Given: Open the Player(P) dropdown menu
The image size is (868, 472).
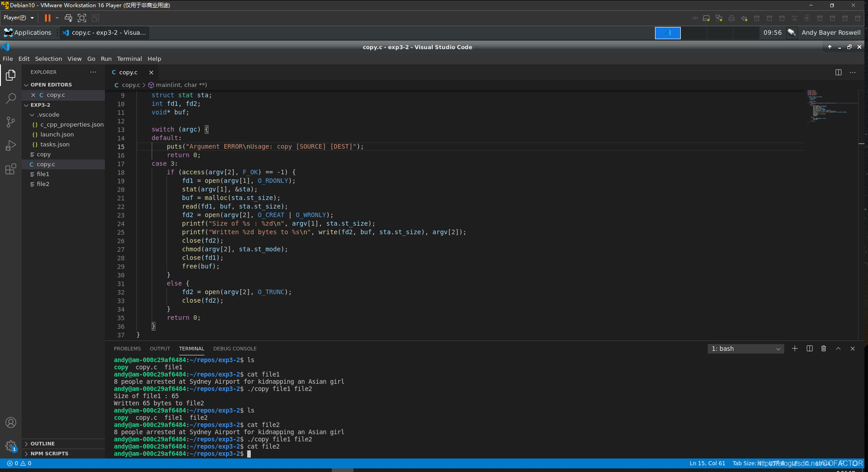Looking at the screenshot, I should pos(18,18).
